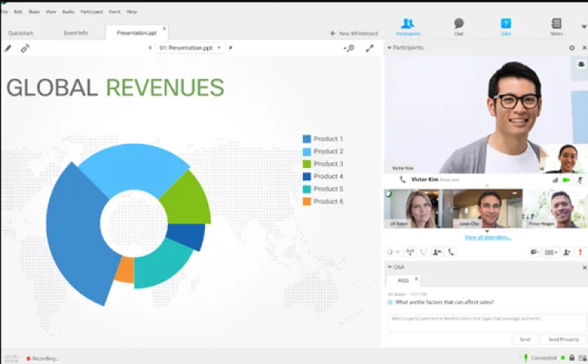This screenshot has height=364, width=588.
Task: Open the View all attendees link
Action: [x=488, y=237]
